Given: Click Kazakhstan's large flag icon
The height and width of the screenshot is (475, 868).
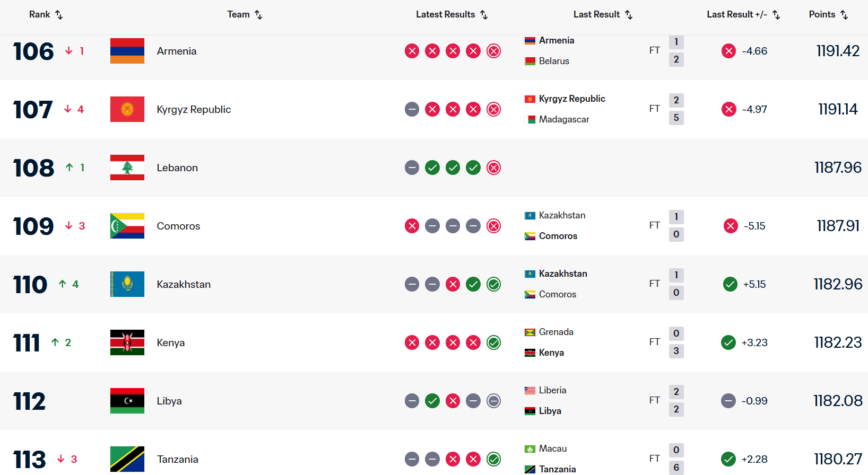Looking at the screenshot, I should click(127, 284).
